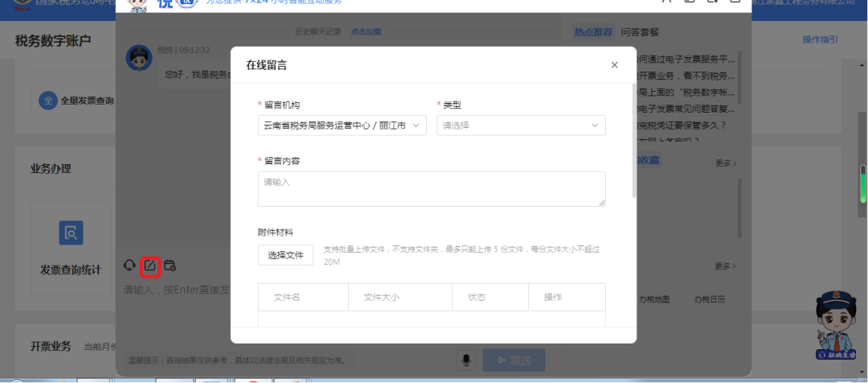Open the online message edit icon
This screenshot has width=868, height=383.
coord(150,266)
